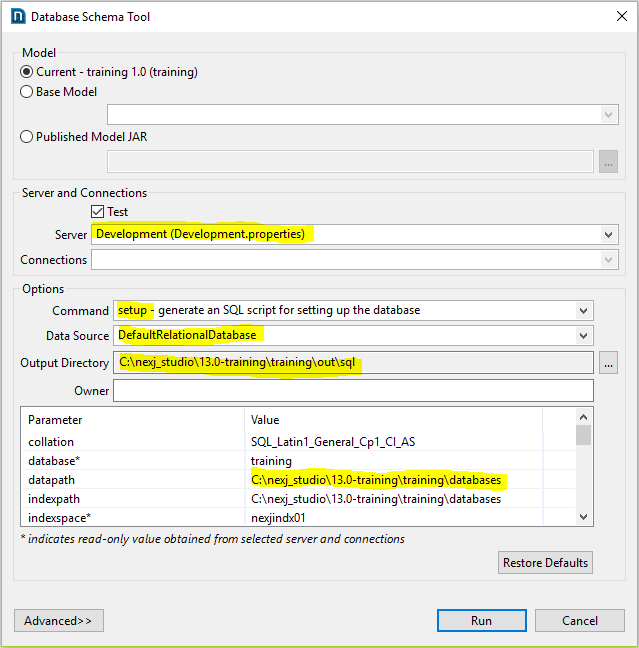Image resolution: width=639 pixels, height=648 pixels.
Task: Browse for Output Directory folder
Action: pyautogui.click(x=607, y=363)
